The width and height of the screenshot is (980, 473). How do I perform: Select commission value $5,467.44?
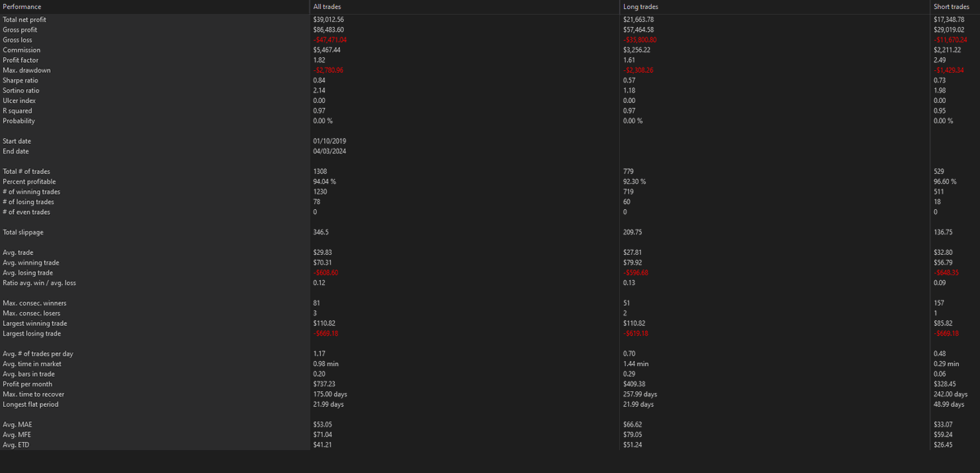[x=327, y=50]
